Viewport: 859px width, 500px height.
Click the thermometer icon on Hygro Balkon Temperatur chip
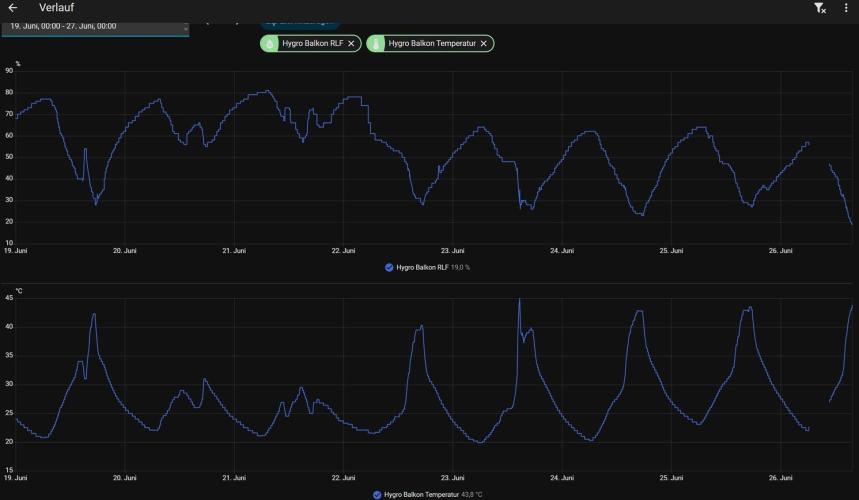point(376,43)
